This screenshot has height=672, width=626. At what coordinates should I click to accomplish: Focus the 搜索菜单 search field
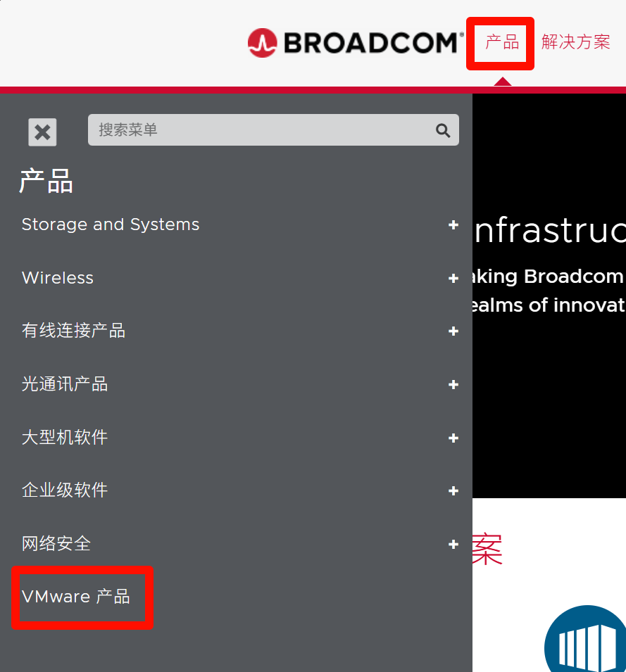tap(273, 130)
